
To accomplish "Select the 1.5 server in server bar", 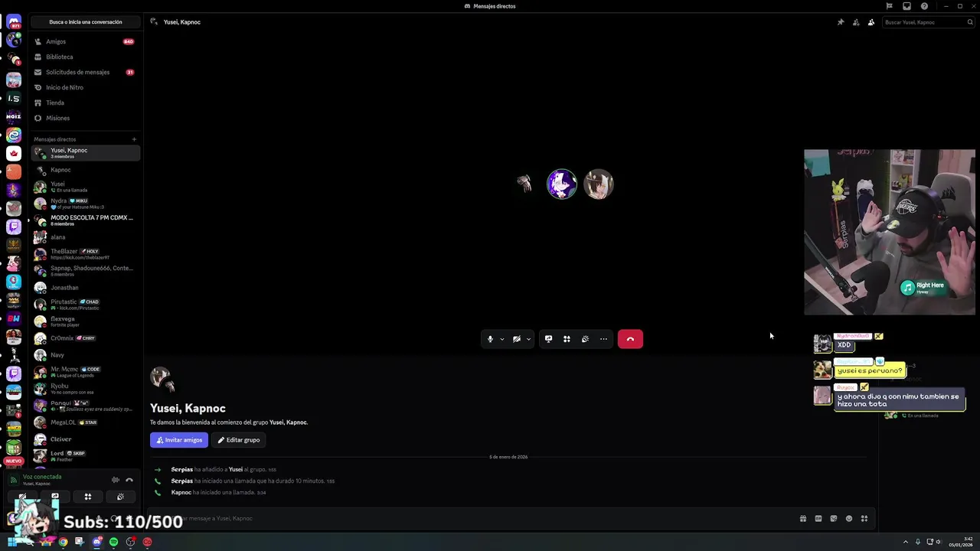I will click(x=14, y=98).
